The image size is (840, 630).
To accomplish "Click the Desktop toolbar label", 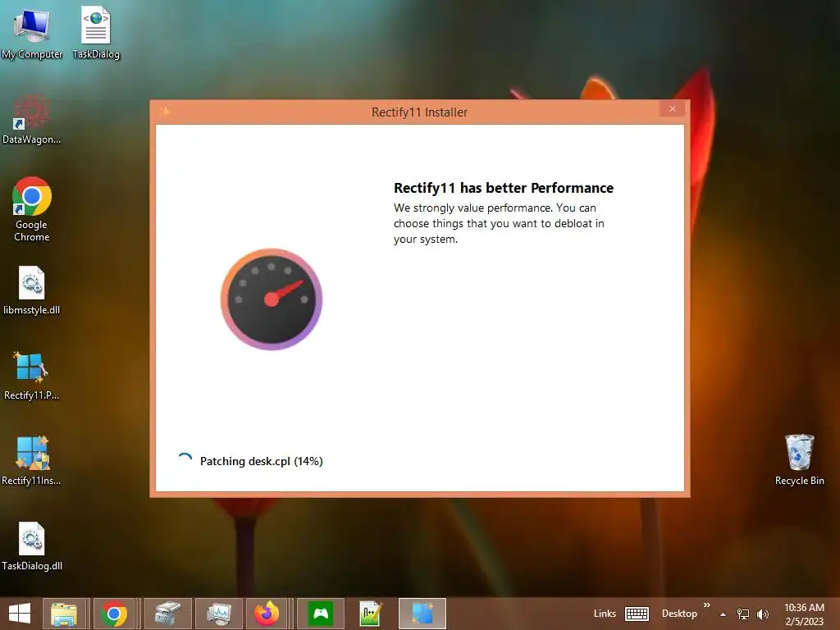I will click(679, 614).
